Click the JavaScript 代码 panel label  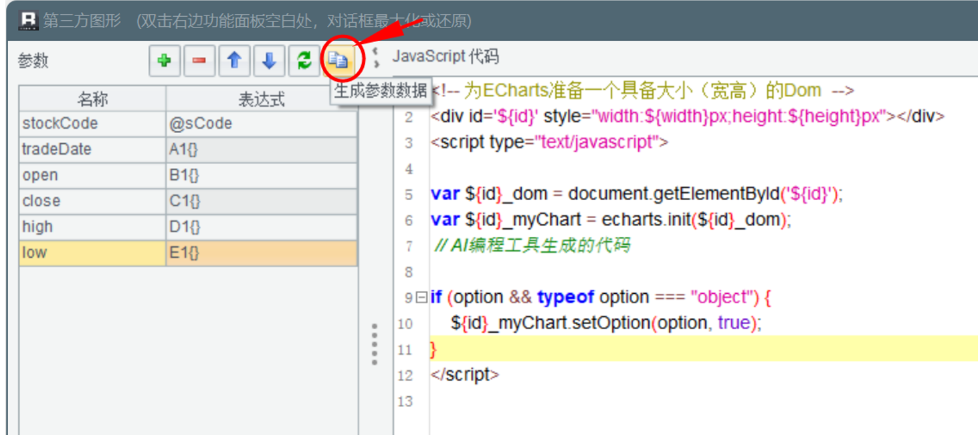pos(446,57)
